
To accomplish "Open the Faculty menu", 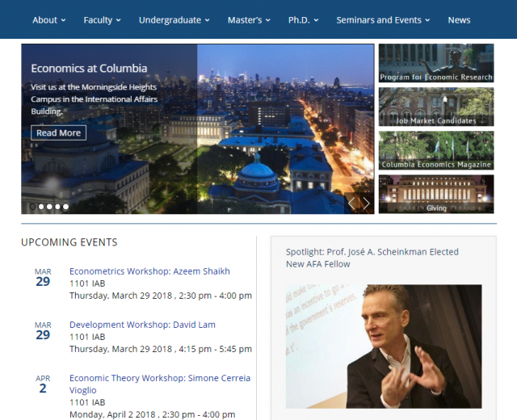I will pos(102,20).
